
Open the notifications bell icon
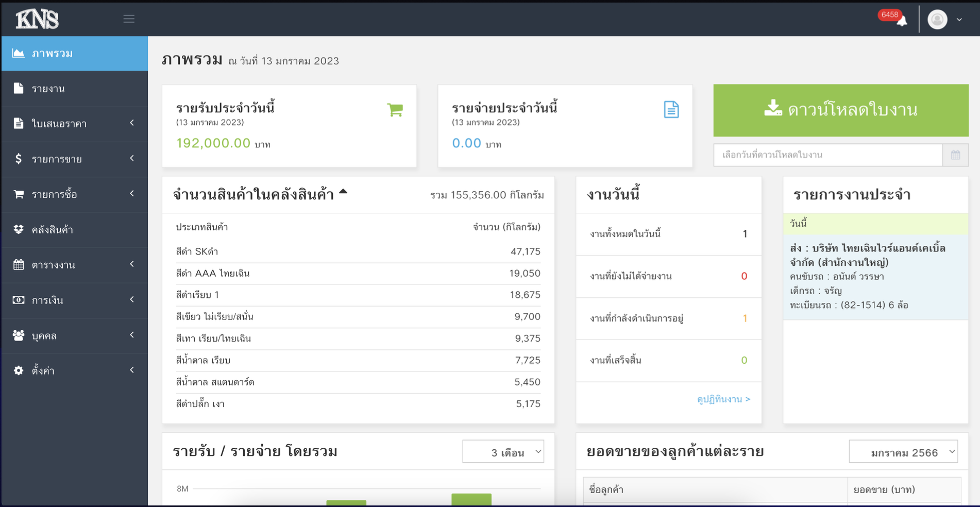pos(901,21)
